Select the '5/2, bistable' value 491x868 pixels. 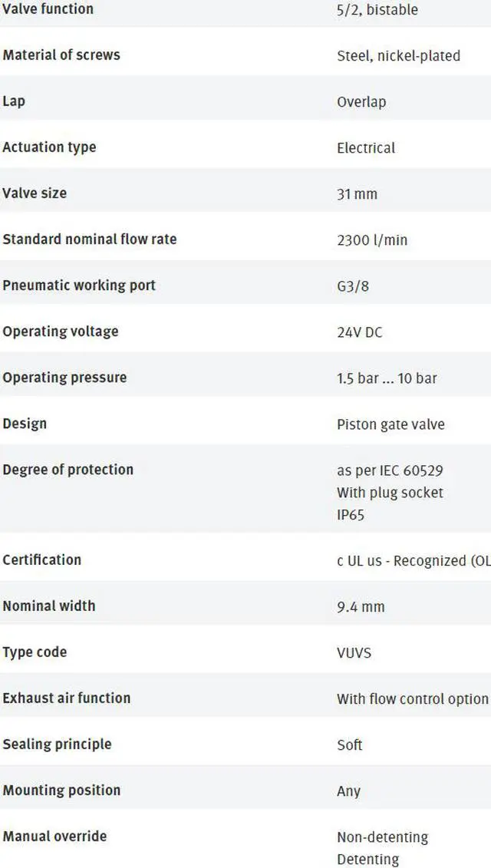(377, 10)
